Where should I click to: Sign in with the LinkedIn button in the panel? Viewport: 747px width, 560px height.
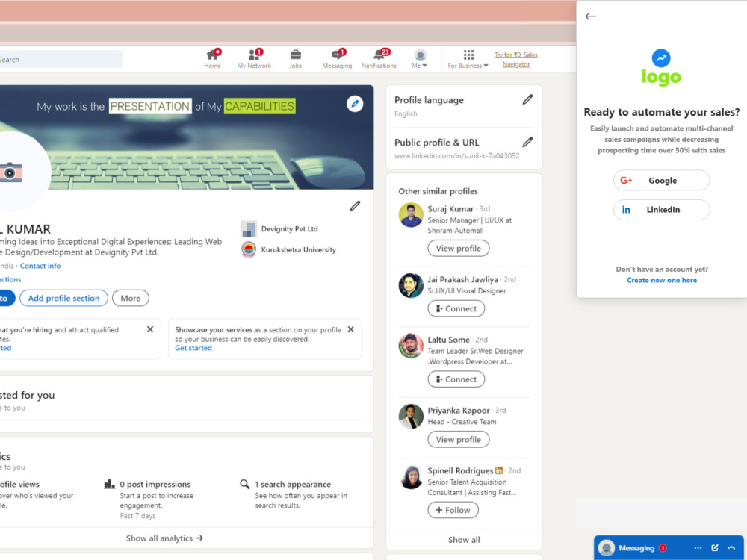coord(661,210)
